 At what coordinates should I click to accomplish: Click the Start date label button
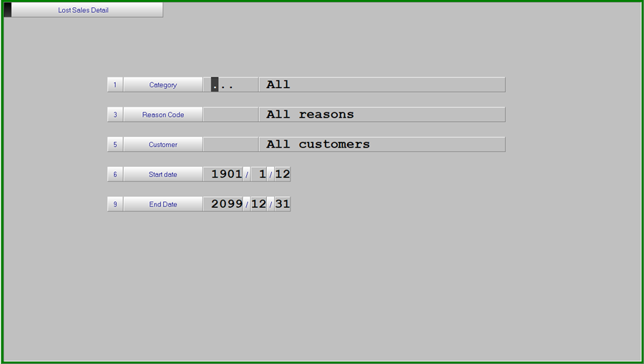[x=163, y=174]
